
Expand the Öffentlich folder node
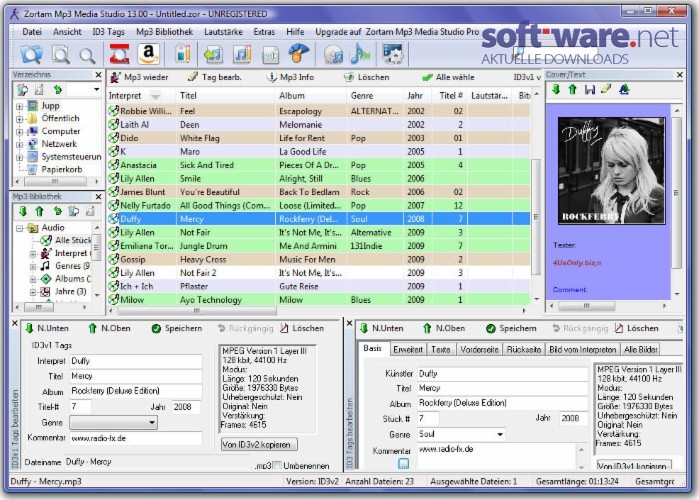19,119
